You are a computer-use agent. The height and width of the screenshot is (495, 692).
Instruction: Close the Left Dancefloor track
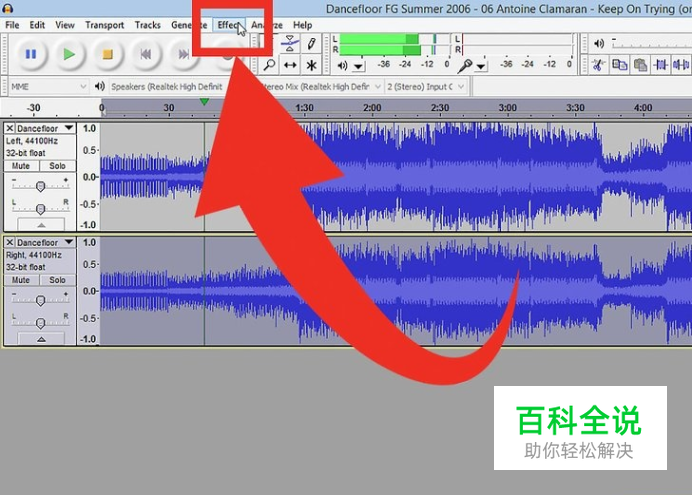(10, 128)
